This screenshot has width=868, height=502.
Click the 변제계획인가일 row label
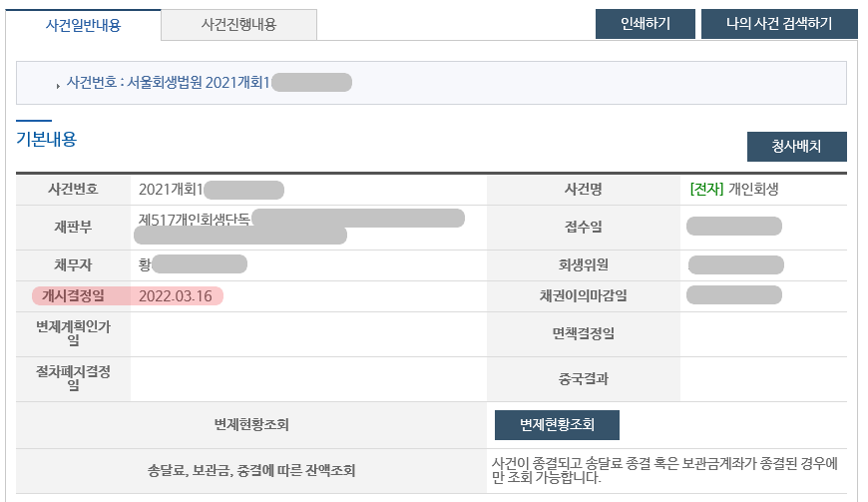pyautogui.click(x=73, y=333)
